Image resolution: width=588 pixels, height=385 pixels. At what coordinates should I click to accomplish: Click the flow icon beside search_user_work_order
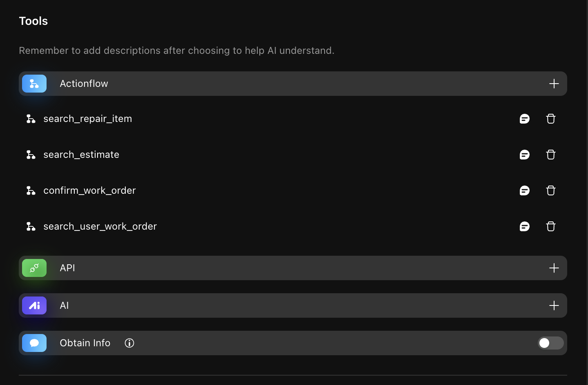(31, 226)
